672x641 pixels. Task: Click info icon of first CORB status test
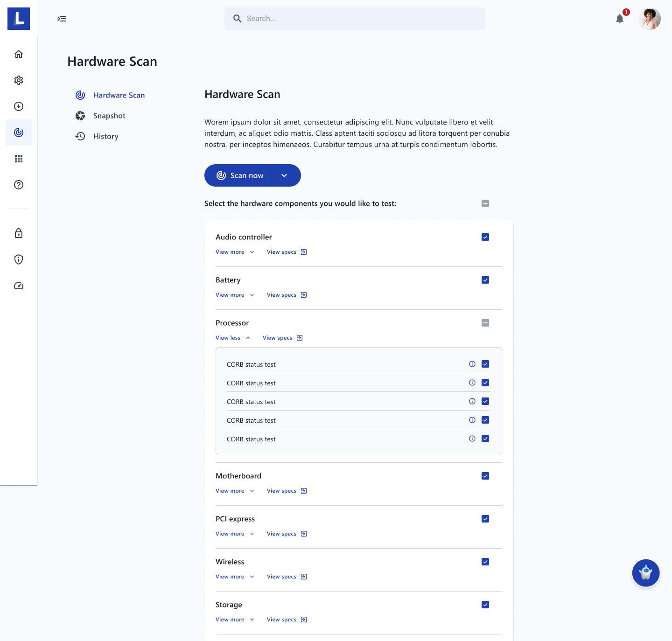(x=472, y=364)
